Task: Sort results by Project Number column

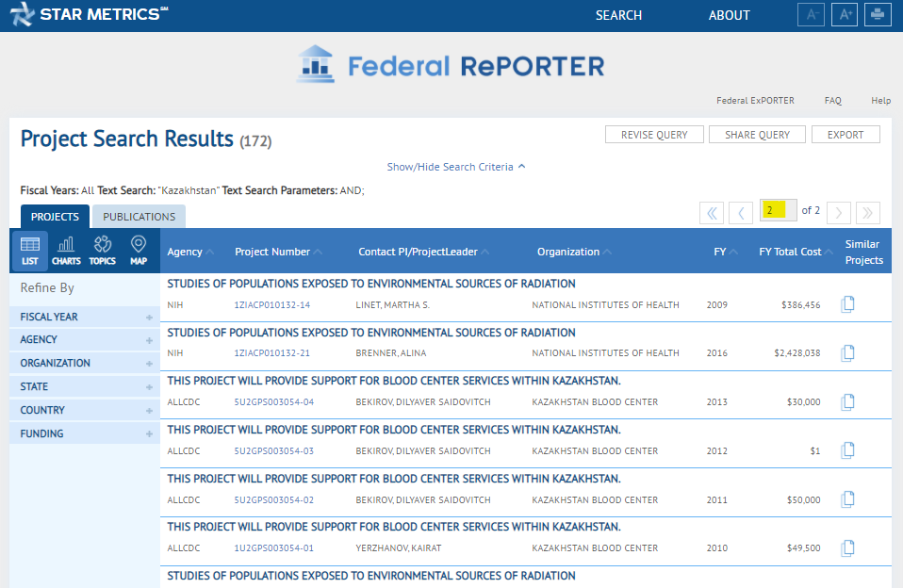Action: (278, 252)
